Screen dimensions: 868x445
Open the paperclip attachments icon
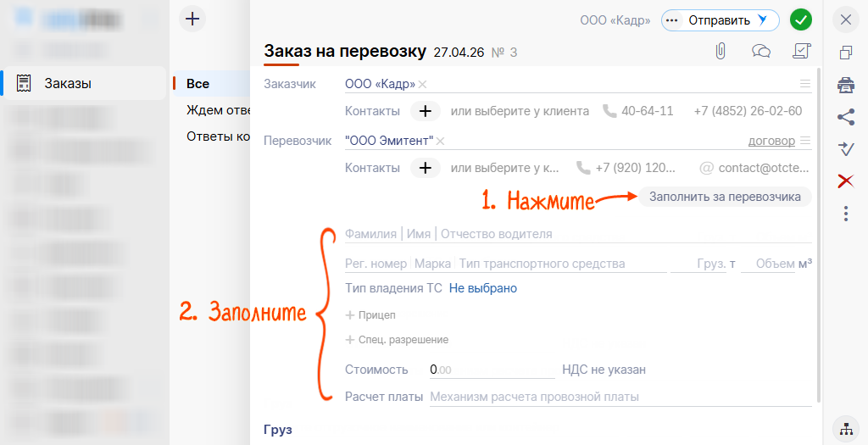[x=721, y=52]
